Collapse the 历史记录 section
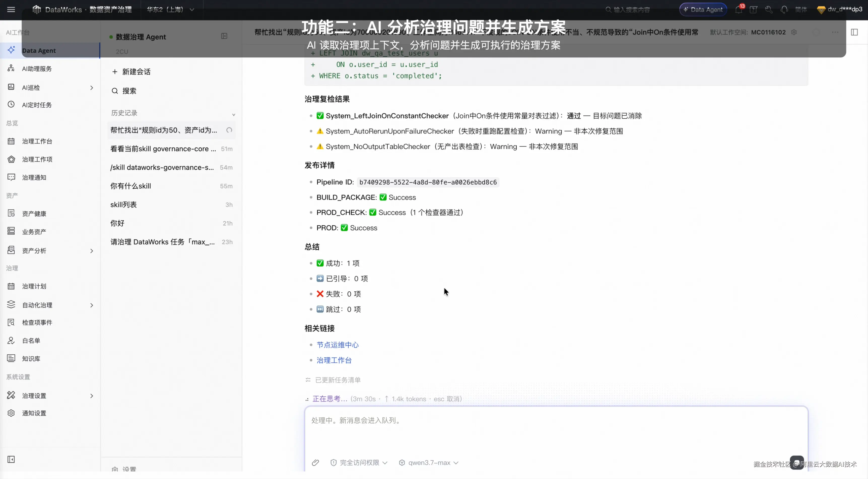The height and width of the screenshot is (479, 868). tap(233, 115)
